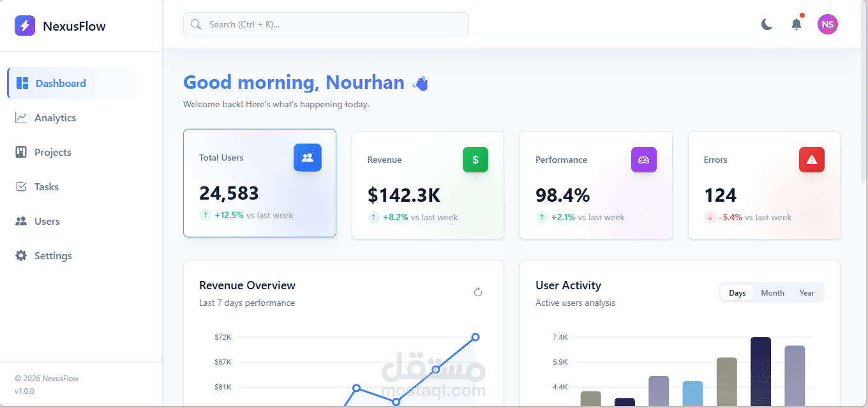Open the NS user avatar menu
Screen dimensions: 868x408
(x=828, y=24)
